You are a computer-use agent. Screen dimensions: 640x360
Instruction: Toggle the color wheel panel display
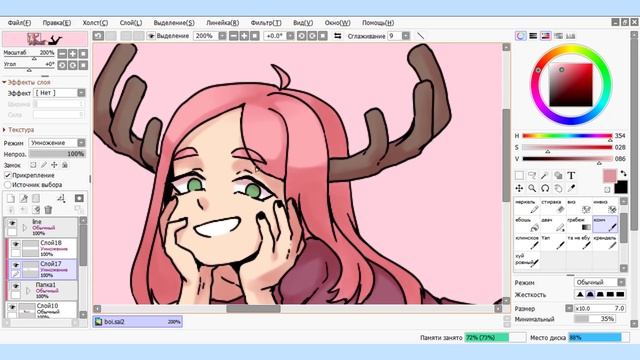520,36
